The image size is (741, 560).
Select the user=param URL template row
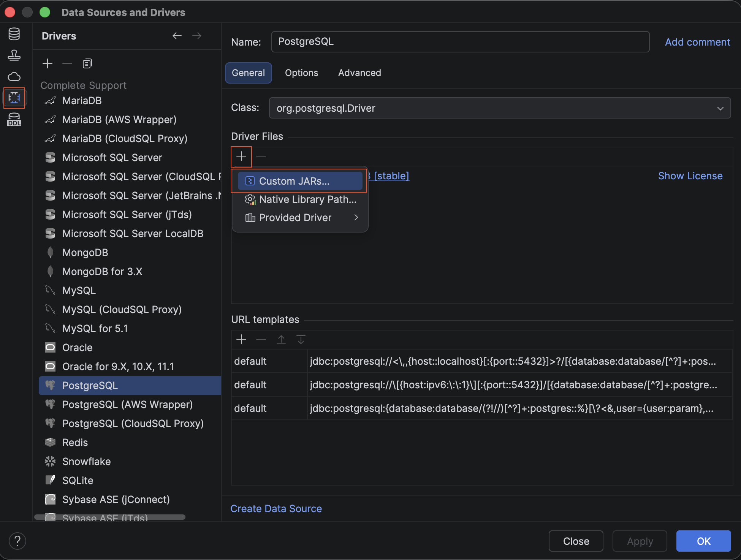pyautogui.click(x=481, y=408)
